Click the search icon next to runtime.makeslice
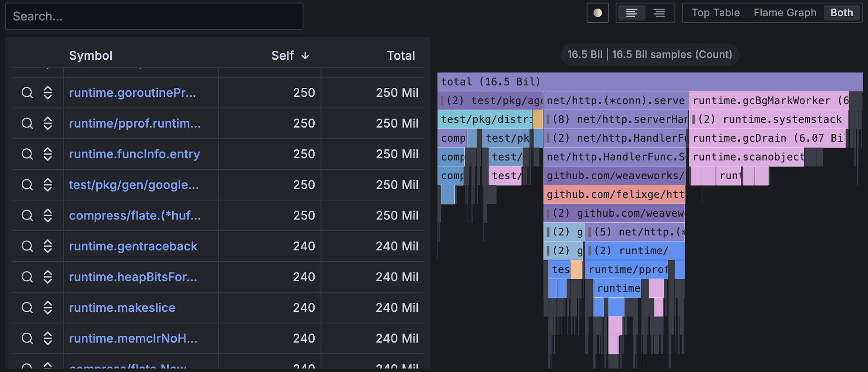Viewport: 868px width, 372px height. 27,308
